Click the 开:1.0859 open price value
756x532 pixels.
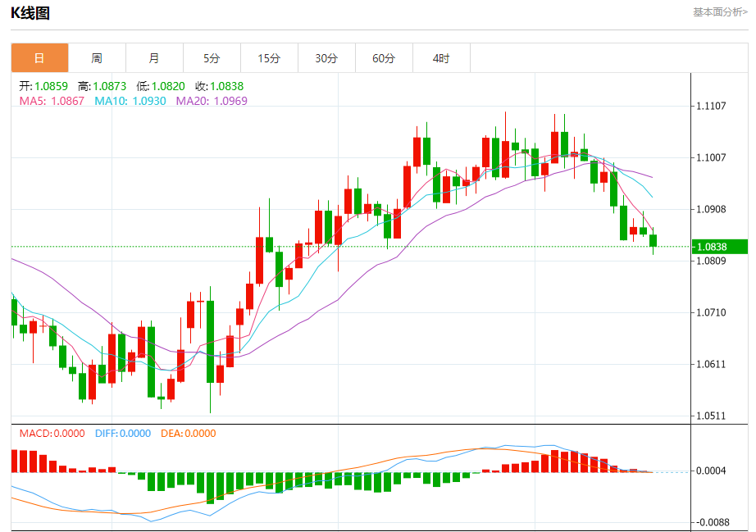click(x=43, y=86)
